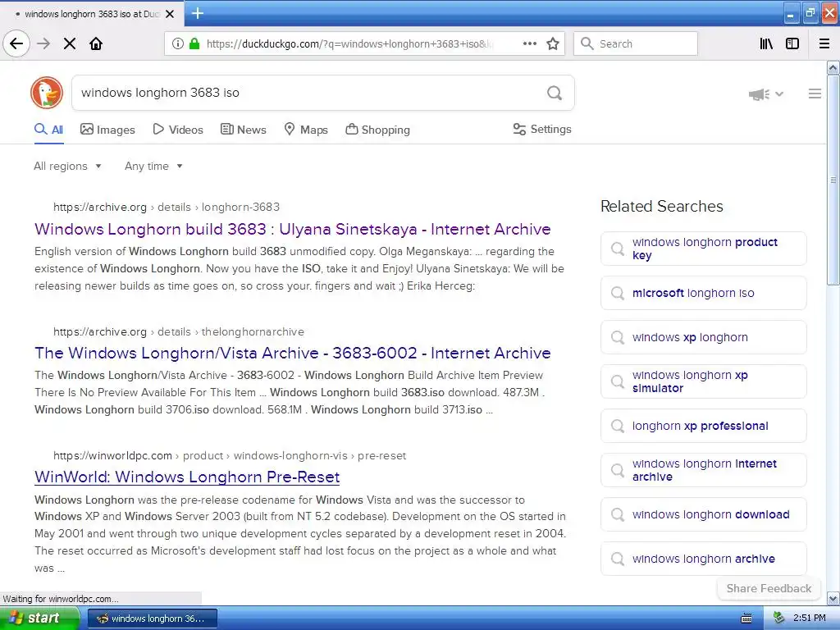The height and width of the screenshot is (630, 840).
Task: Switch to the Videos tab
Action: click(x=178, y=130)
